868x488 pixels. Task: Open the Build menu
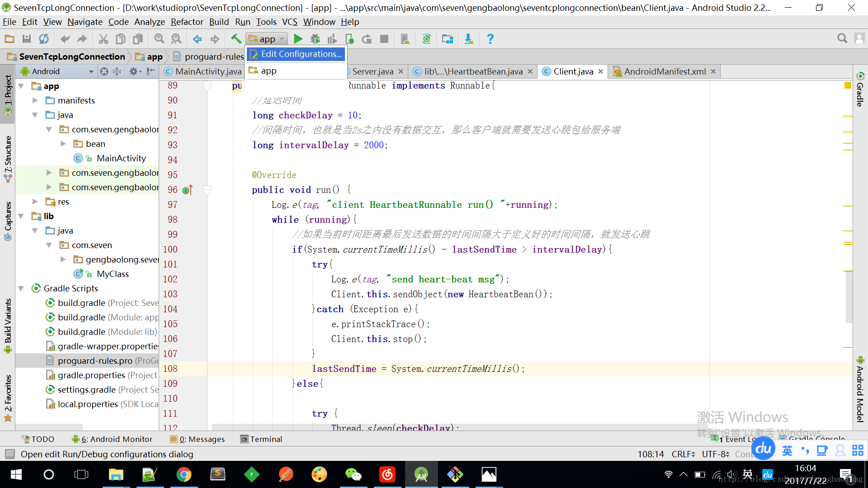219,21
